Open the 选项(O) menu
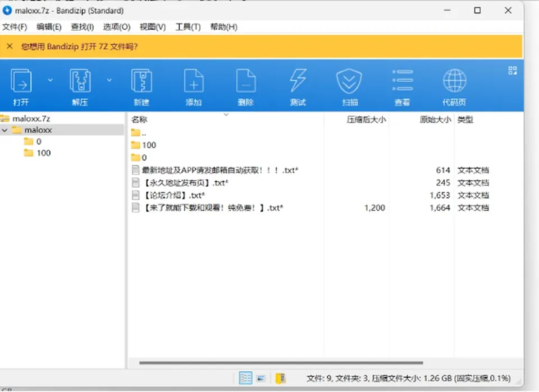The width and height of the screenshot is (539, 392). [x=117, y=27]
